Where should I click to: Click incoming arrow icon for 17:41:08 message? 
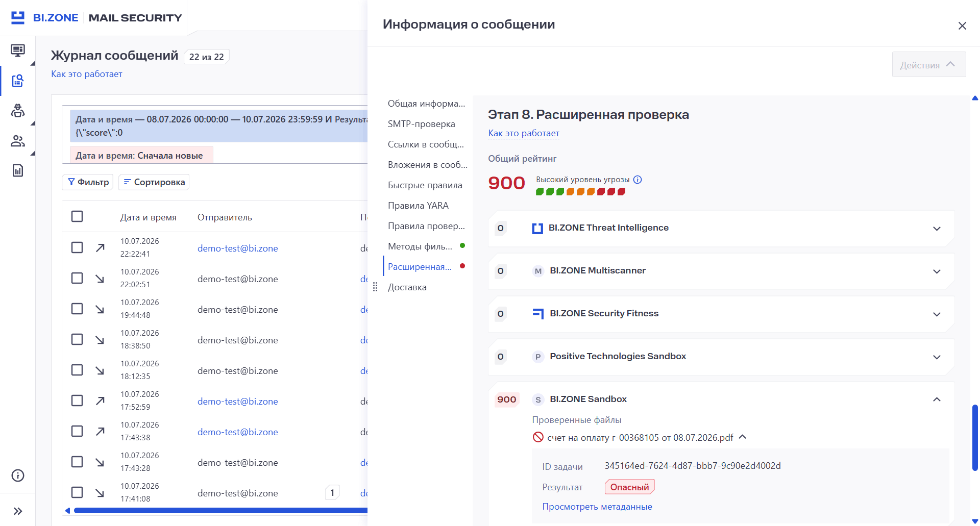[100, 492]
